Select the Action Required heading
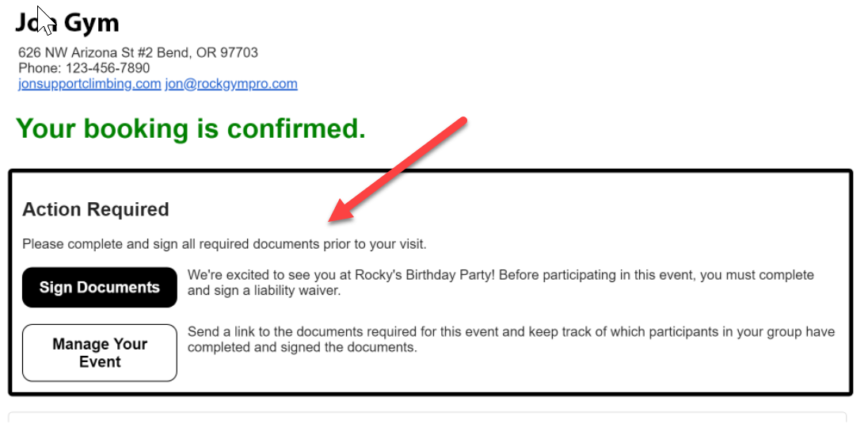Screen dimensions: 868x424 tap(96, 209)
